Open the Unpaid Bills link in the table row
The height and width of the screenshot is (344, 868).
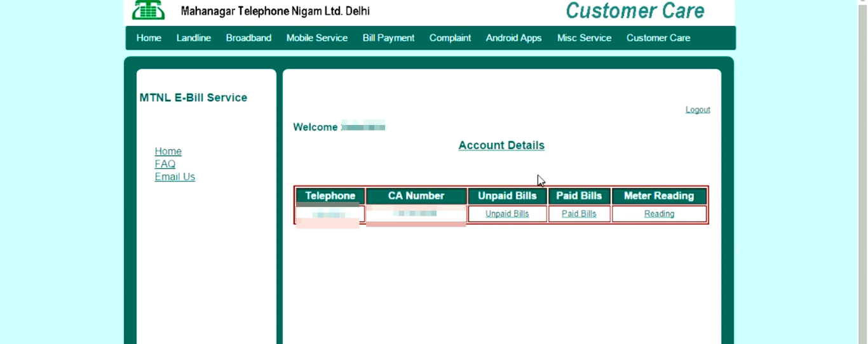507,214
